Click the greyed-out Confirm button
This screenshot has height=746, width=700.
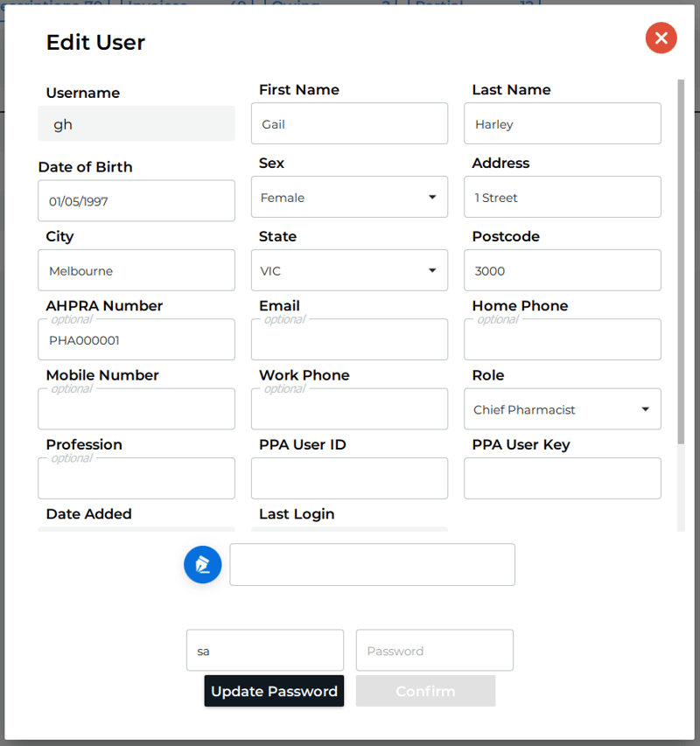click(425, 691)
